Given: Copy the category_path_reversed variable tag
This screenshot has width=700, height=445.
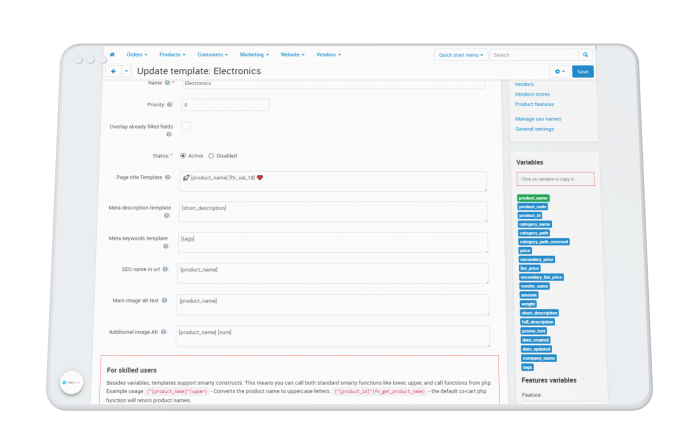Looking at the screenshot, I should click(x=544, y=241).
